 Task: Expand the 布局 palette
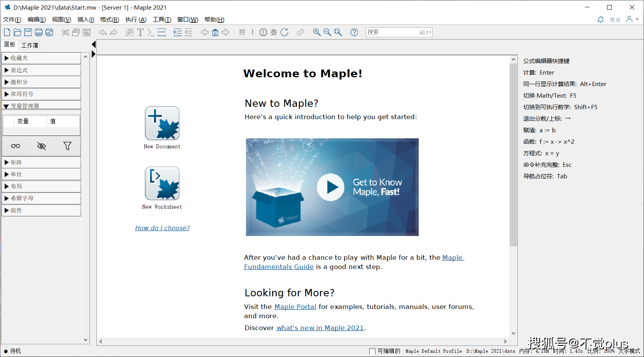41,186
